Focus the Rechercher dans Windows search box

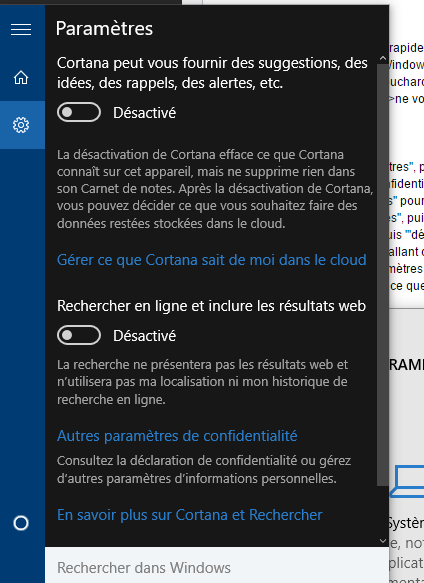217,565
